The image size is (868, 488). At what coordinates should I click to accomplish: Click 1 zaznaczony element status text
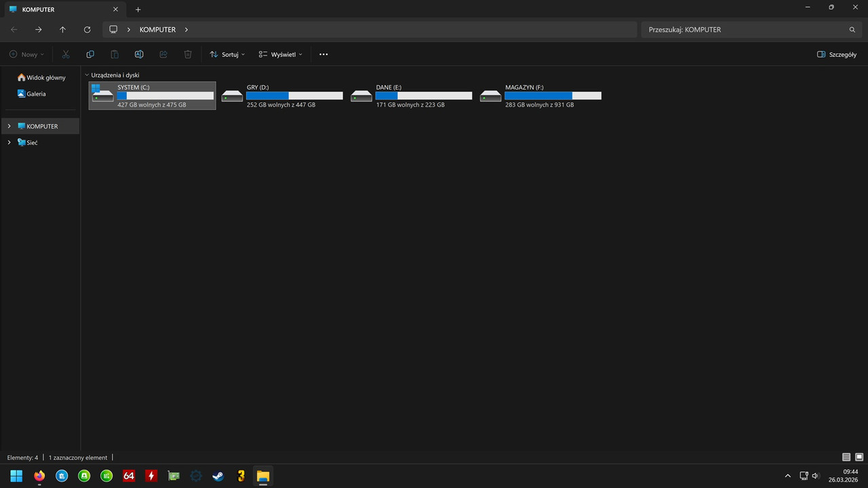(78, 457)
